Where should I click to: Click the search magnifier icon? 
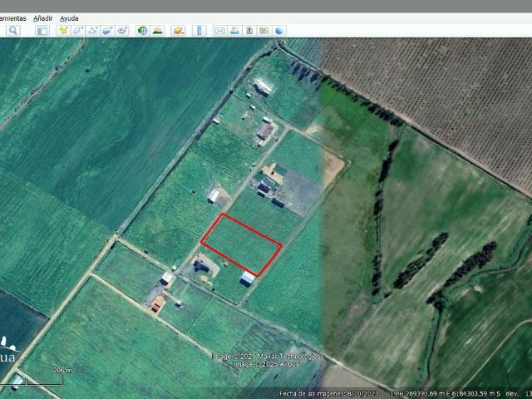coord(12,31)
